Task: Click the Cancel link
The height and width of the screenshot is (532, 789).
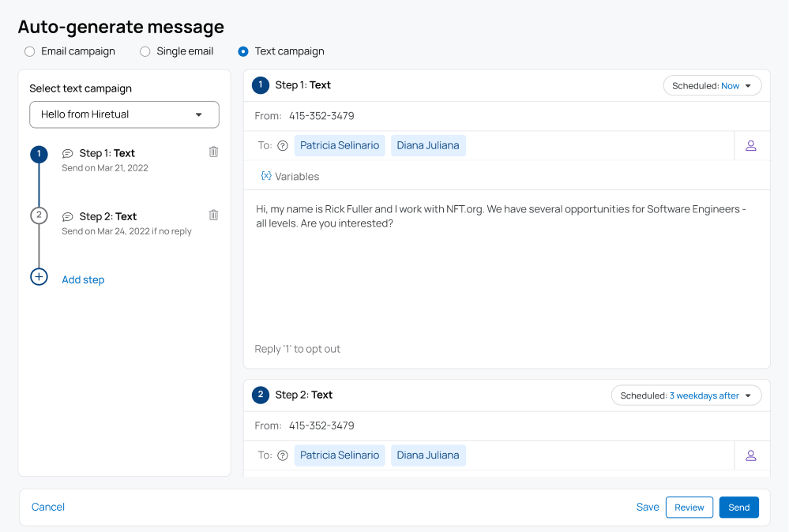Action: [48, 508]
